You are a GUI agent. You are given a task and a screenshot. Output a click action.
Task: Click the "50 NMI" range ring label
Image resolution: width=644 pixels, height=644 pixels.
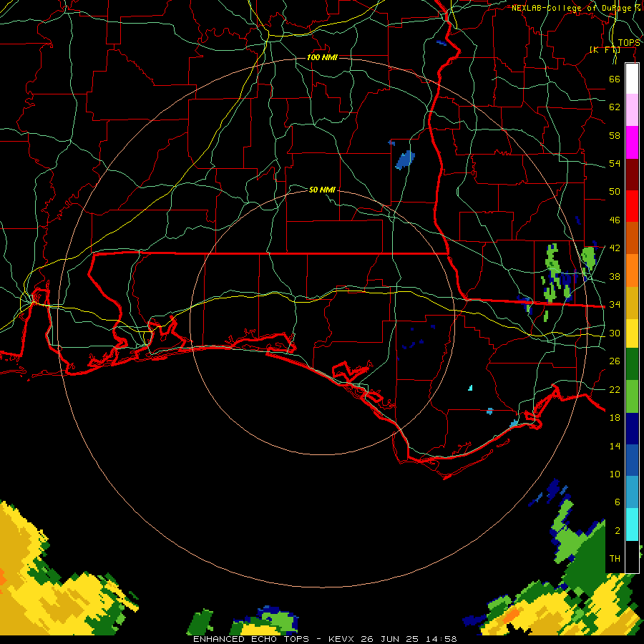tap(322, 190)
